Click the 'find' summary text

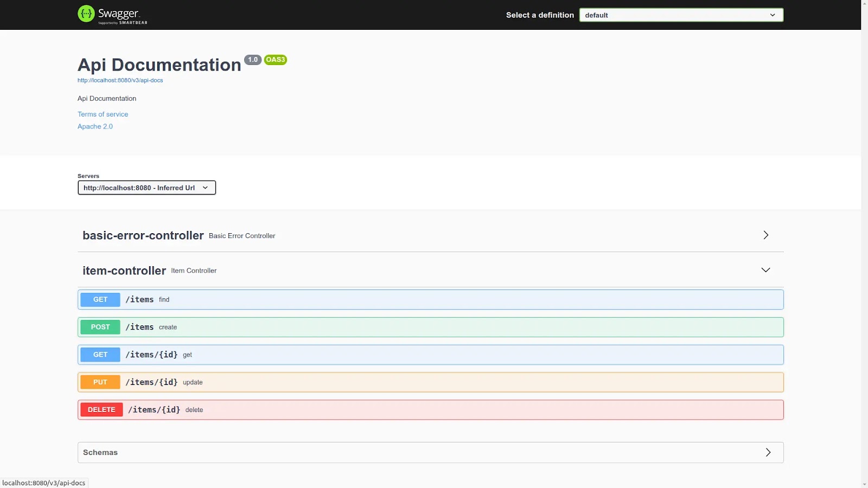pyautogui.click(x=164, y=300)
